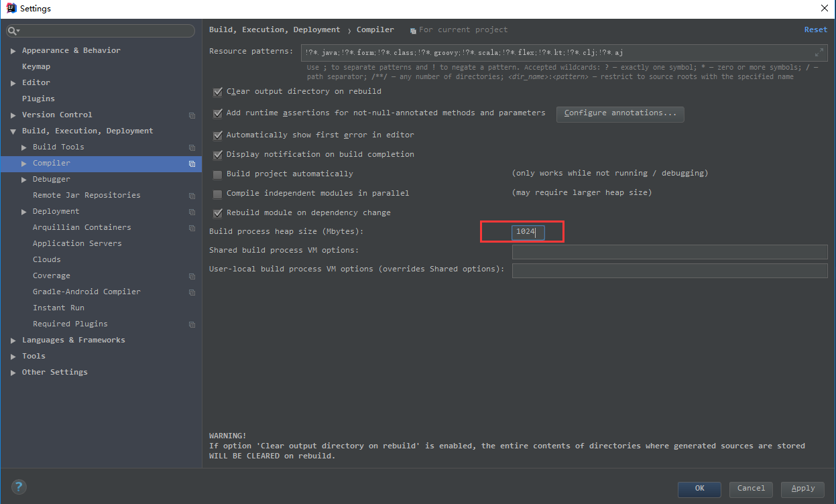
Task: Enable Compile independent modules in parallel
Action: [x=217, y=194]
